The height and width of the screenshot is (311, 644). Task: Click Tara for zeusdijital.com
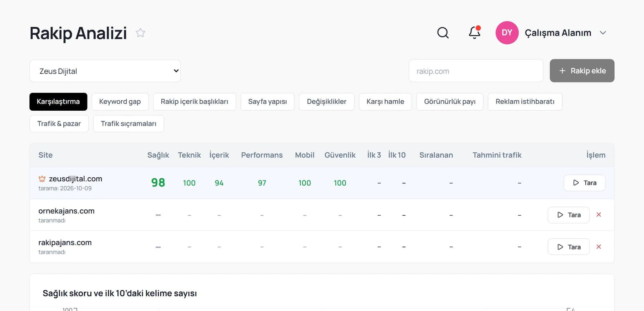(584, 183)
